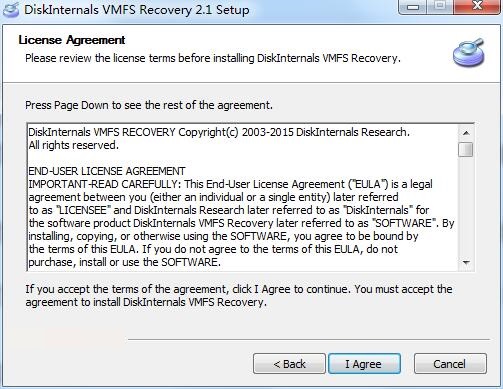Screen dimensions: 503x389
Task: Click the "If you accept the terms" notice
Action: [239, 296]
